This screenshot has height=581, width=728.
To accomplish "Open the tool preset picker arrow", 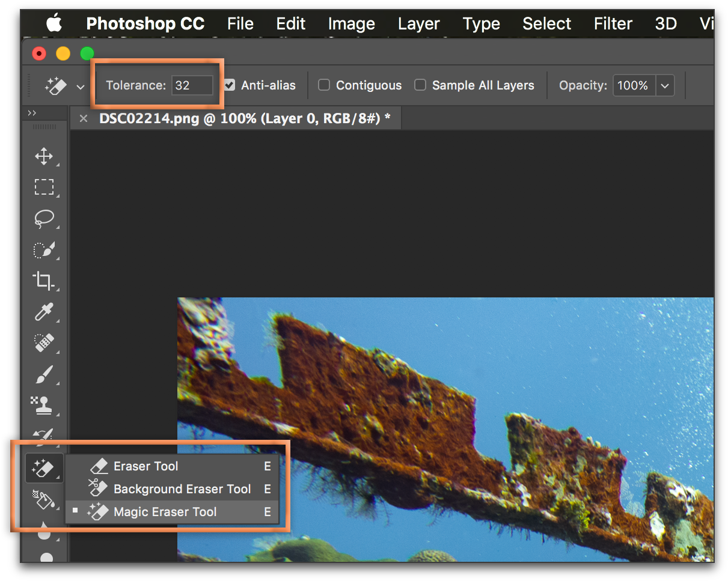I will 81,87.
